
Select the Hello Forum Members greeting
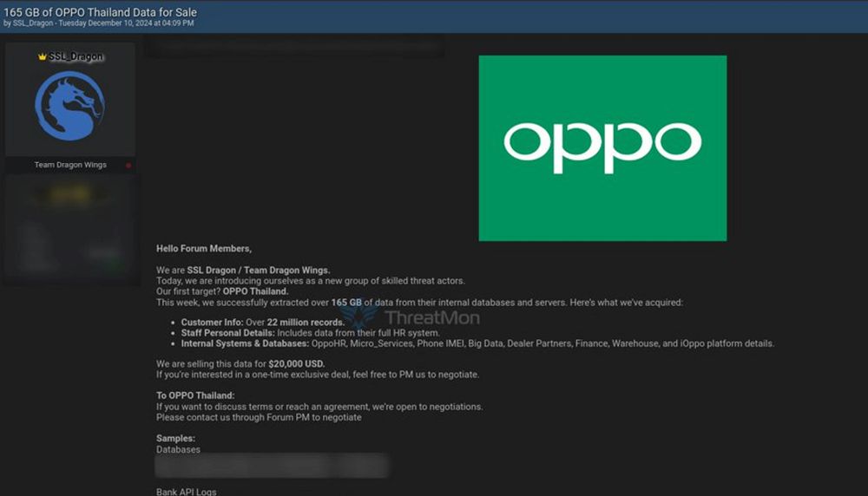204,249
